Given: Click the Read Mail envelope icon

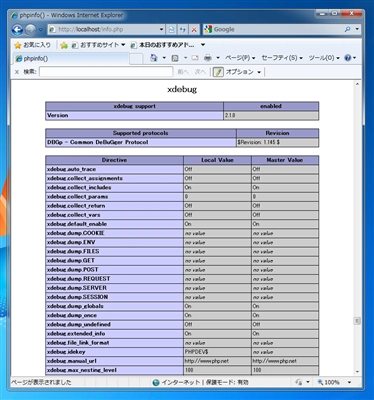Looking at the screenshot, I should click(x=195, y=58).
